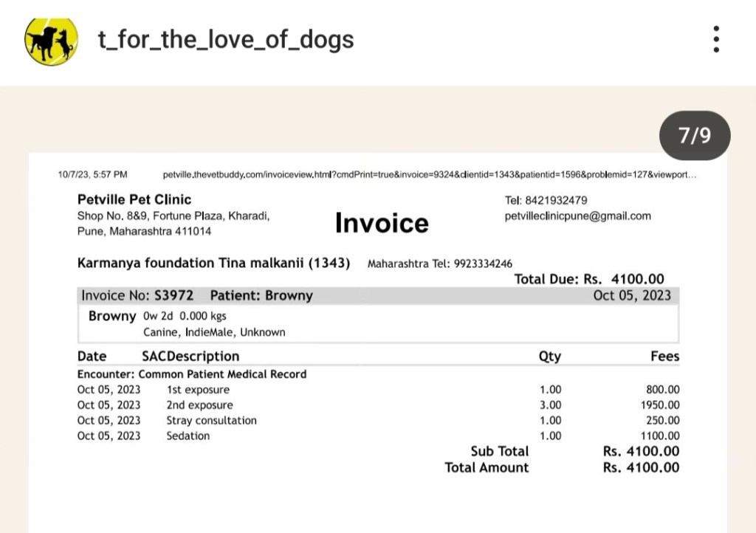Image resolution: width=756 pixels, height=533 pixels.
Task: Click the petvilleclinicpune@gmail.com email address
Action: (x=577, y=216)
